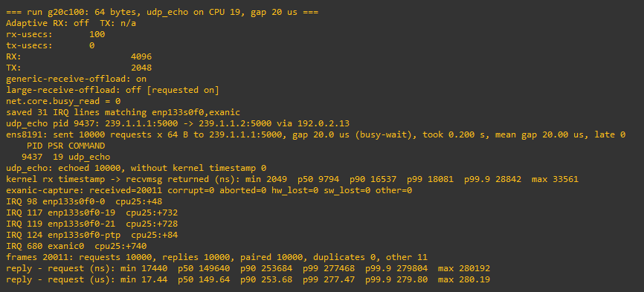The width and height of the screenshot is (644, 292).
Task: Click the PID PSR COMMAND header
Action: tap(65, 146)
